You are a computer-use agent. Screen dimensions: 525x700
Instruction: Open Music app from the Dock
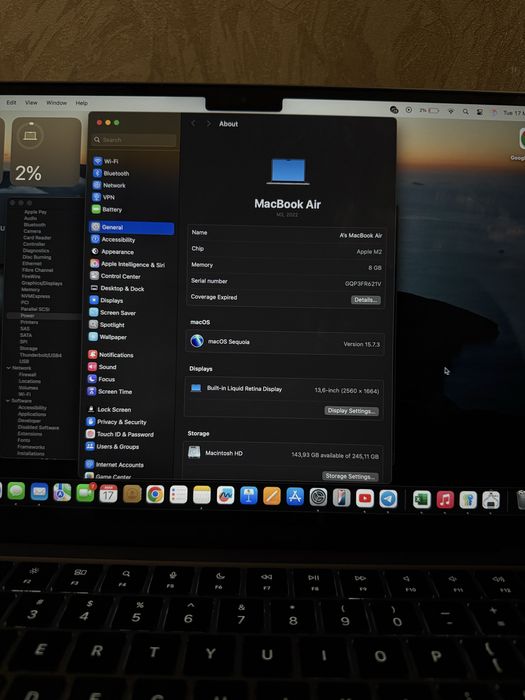445,500
